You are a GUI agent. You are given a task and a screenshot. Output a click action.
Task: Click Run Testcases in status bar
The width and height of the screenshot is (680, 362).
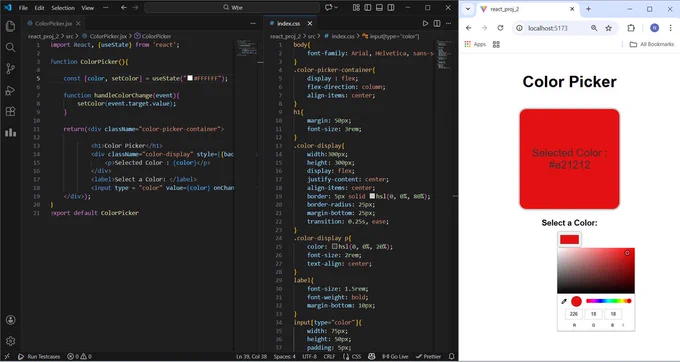click(x=39, y=356)
